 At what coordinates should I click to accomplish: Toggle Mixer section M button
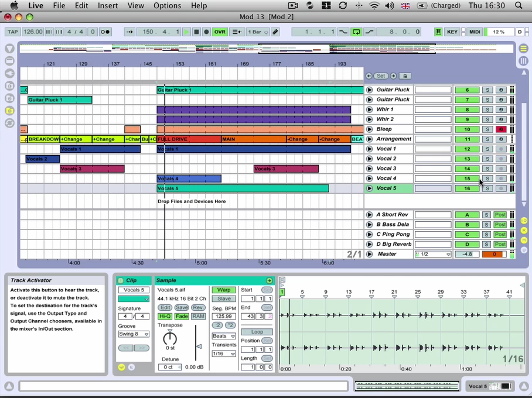[x=524, y=241]
